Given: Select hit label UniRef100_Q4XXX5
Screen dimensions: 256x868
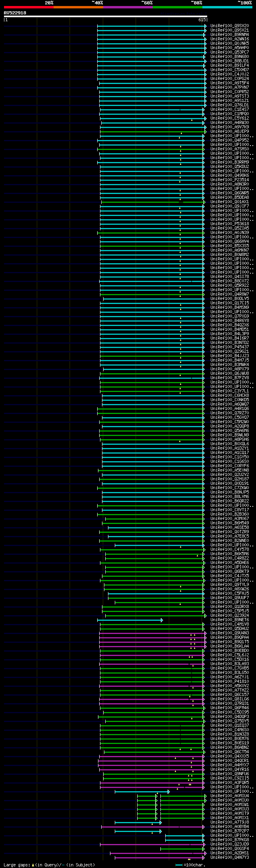Looking at the screenshot, I should coord(230,756).
